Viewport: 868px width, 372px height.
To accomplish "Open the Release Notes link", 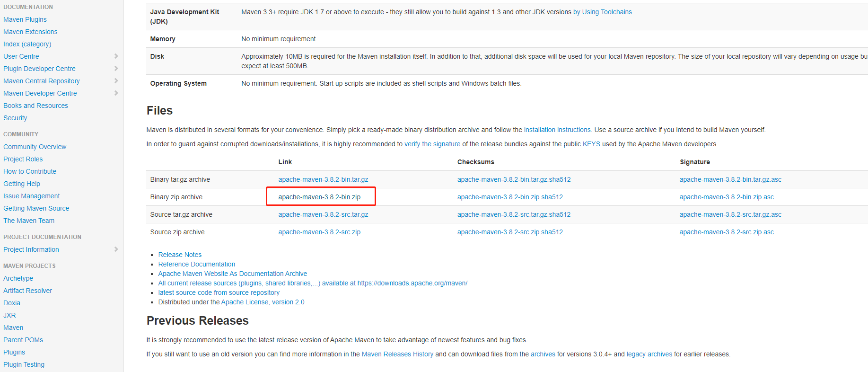I will click(180, 255).
